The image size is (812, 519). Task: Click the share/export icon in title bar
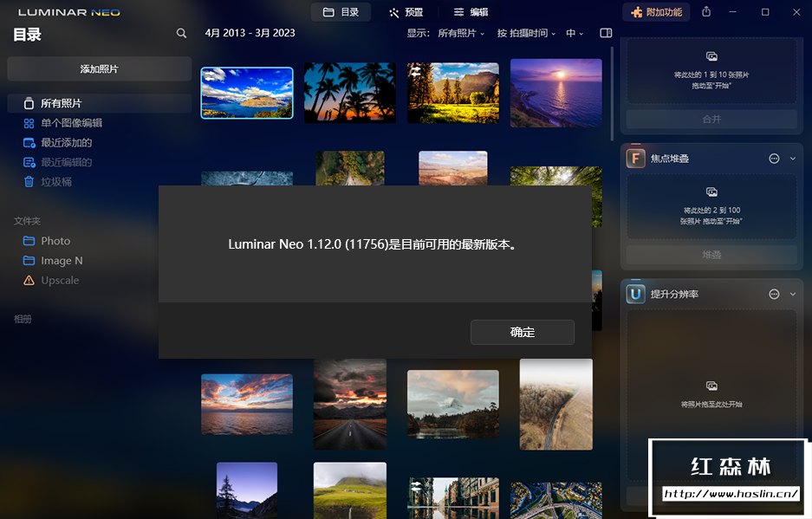(706, 11)
